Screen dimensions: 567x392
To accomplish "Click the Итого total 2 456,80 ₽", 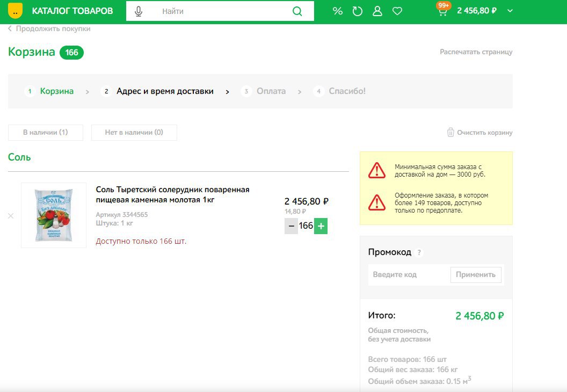I will [x=479, y=316].
